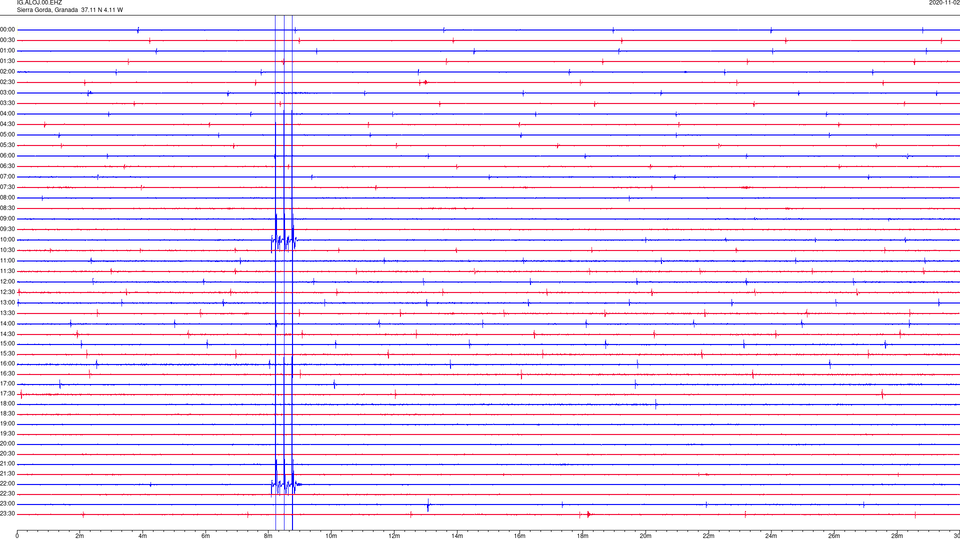Image resolution: width=960 pixels, height=540 pixels.
Task: Select the 01:30 trace time label
Action: tap(8, 61)
